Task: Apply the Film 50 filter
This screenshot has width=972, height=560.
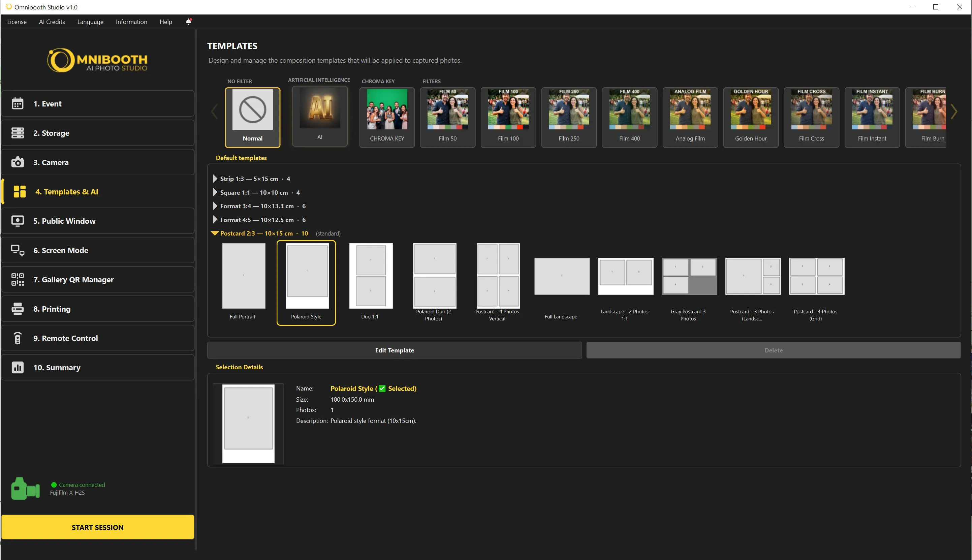Action: (447, 117)
